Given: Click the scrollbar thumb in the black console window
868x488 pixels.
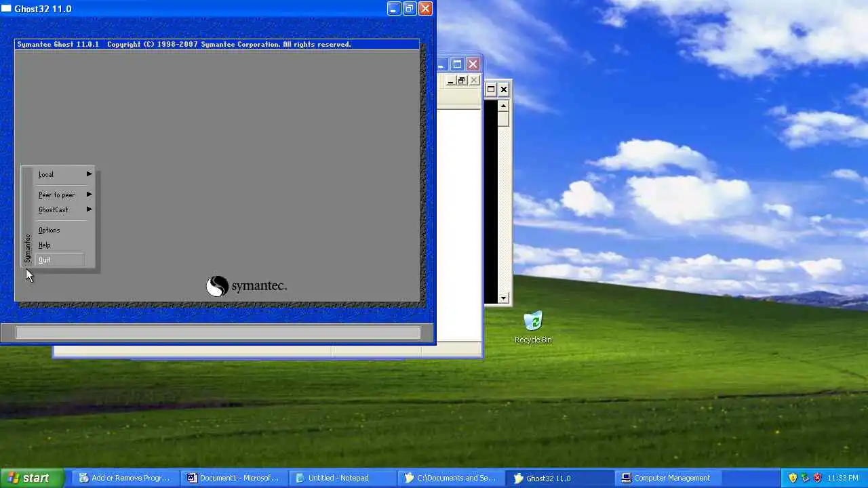Looking at the screenshot, I should tap(503, 119).
